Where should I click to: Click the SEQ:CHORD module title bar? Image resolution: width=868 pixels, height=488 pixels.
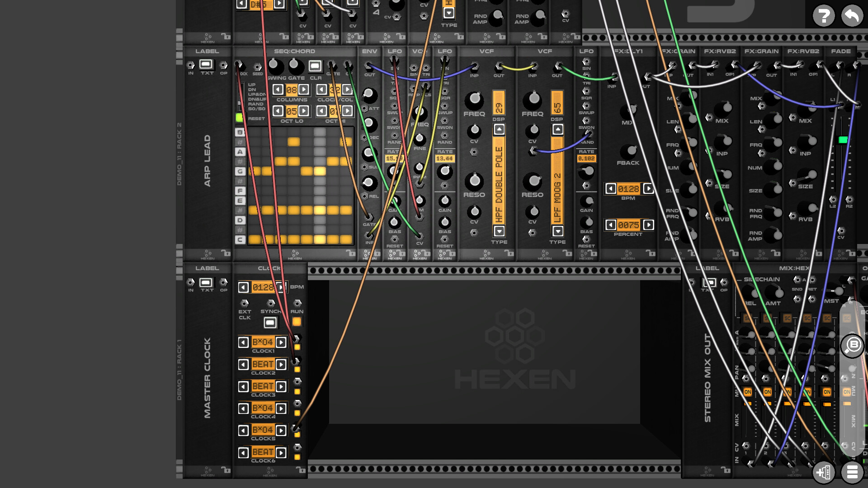[295, 51]
